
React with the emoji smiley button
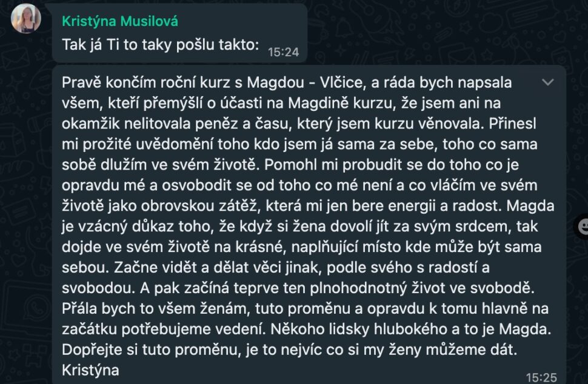(583, 227)
